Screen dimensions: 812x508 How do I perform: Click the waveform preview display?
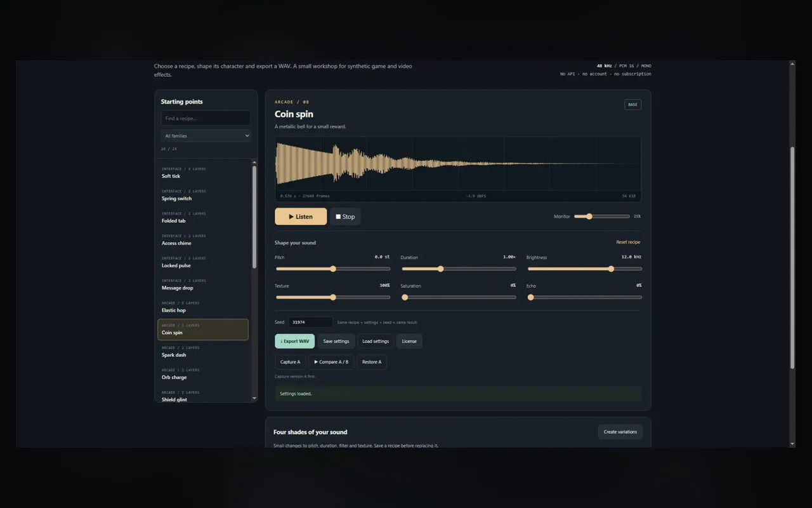[x=458, y=164]
